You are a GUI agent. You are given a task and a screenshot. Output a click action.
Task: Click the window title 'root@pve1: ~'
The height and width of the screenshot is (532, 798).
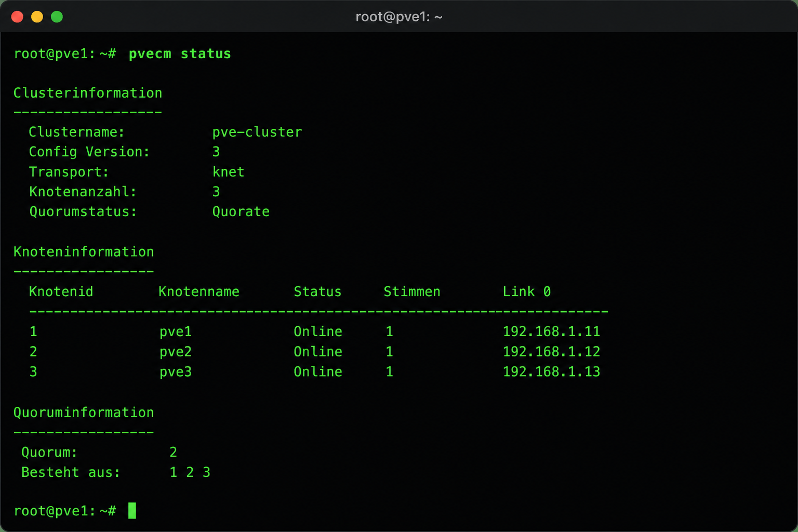point(399,17)
